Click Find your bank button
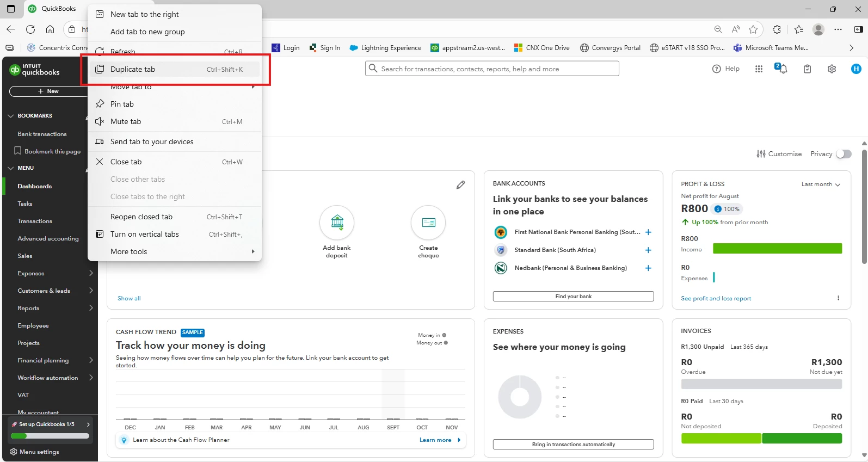Viewport: 868px width, 462px height. (573, 297)
